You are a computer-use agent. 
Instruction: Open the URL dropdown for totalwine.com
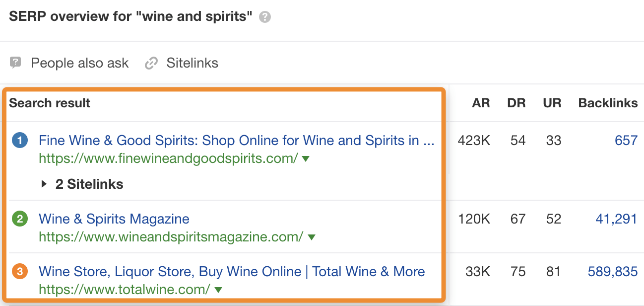[x=217, y=290]
